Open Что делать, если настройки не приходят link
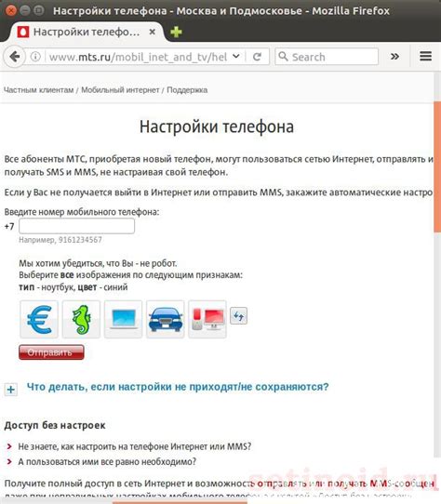 coord(178,387)
